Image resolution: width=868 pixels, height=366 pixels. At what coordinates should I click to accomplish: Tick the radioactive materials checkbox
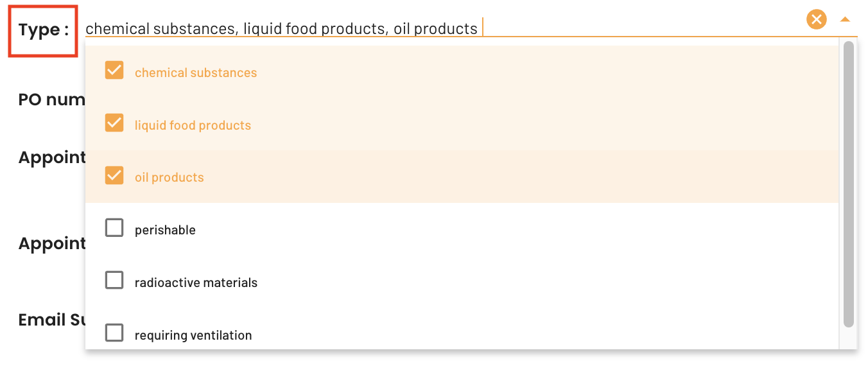114,280
